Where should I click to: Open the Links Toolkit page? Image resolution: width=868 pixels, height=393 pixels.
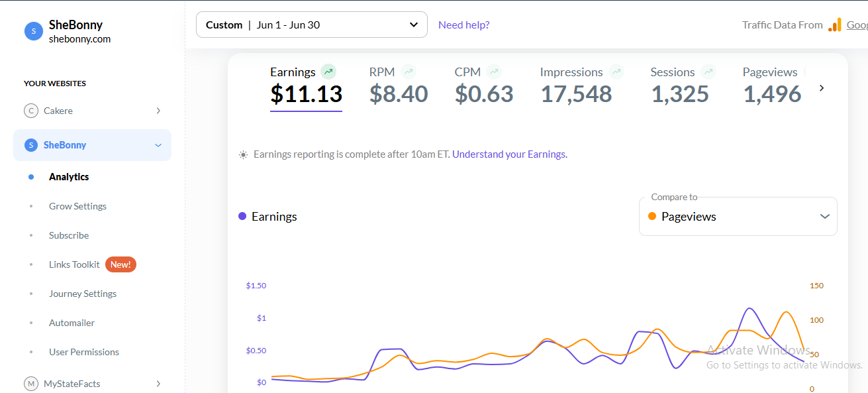(x=74, y=264)
